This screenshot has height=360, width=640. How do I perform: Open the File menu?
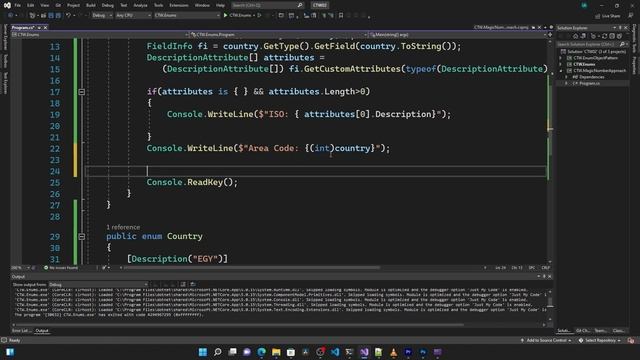pyautogui.click(x=18, y=5)
